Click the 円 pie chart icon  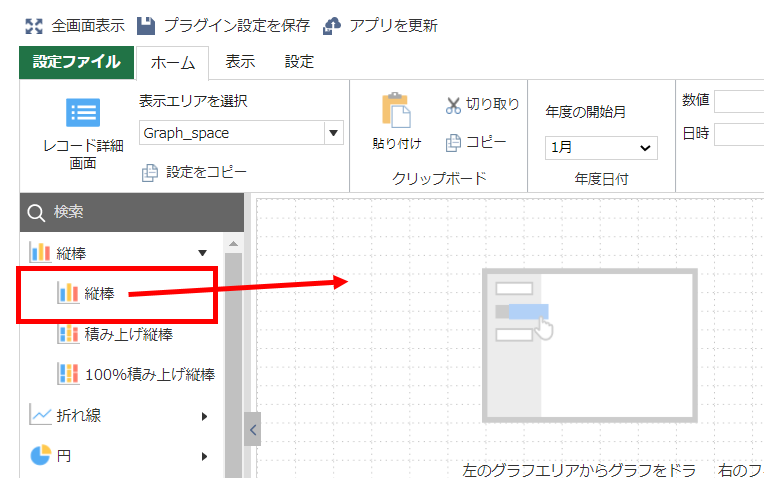[x=40, y=455]
